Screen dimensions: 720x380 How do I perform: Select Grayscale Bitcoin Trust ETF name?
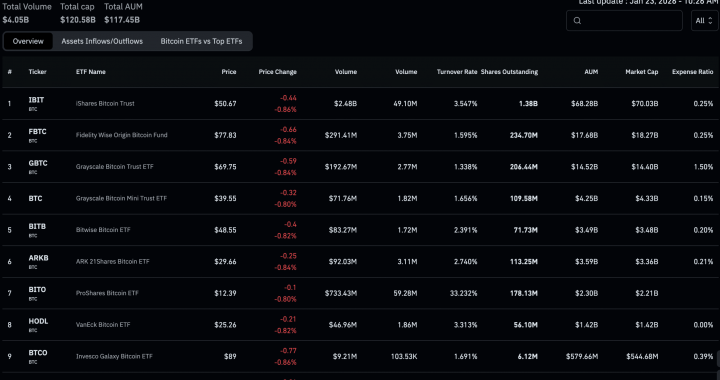115,167
